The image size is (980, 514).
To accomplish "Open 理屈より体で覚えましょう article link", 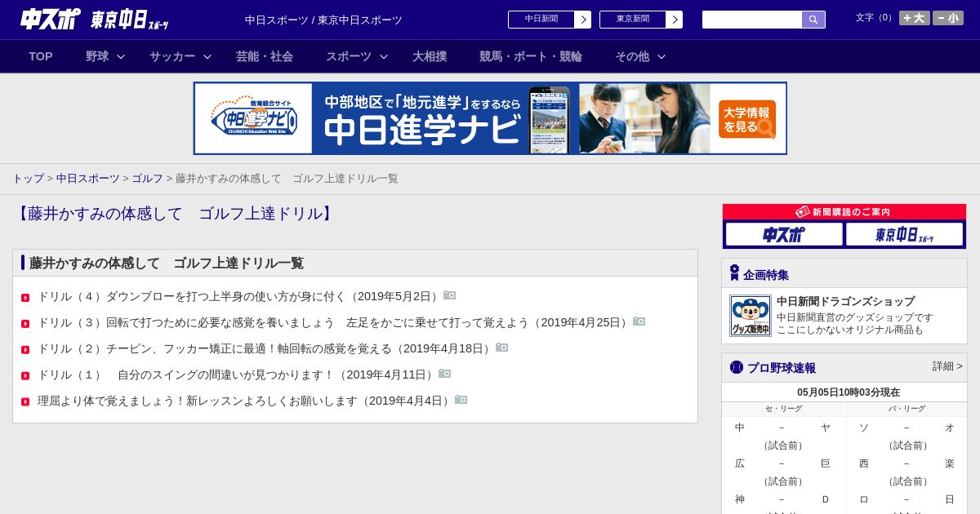I will coord(246,401).
